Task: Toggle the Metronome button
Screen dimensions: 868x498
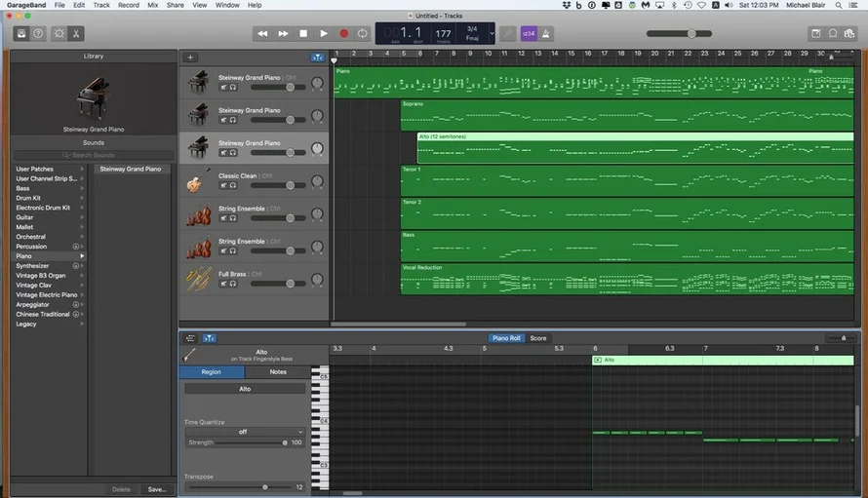Action: (x=546, y=34)
